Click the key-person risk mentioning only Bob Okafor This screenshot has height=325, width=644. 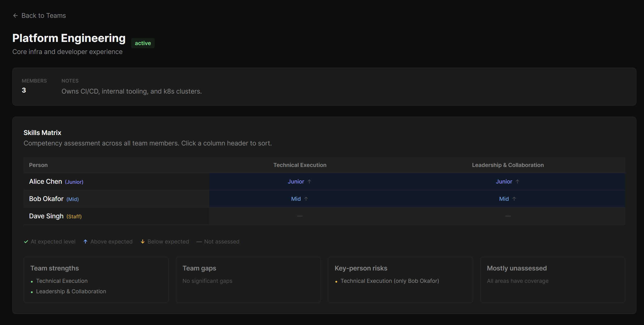pyautogui.click(x=390, y=281)
